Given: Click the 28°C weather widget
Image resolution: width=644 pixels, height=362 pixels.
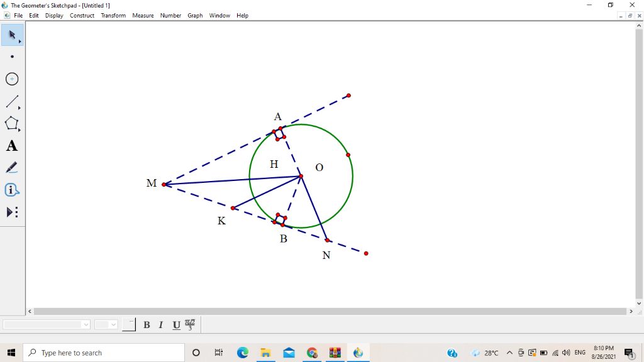Looking at the screenshot, I should pyautogui.click(x=485, y=353).
